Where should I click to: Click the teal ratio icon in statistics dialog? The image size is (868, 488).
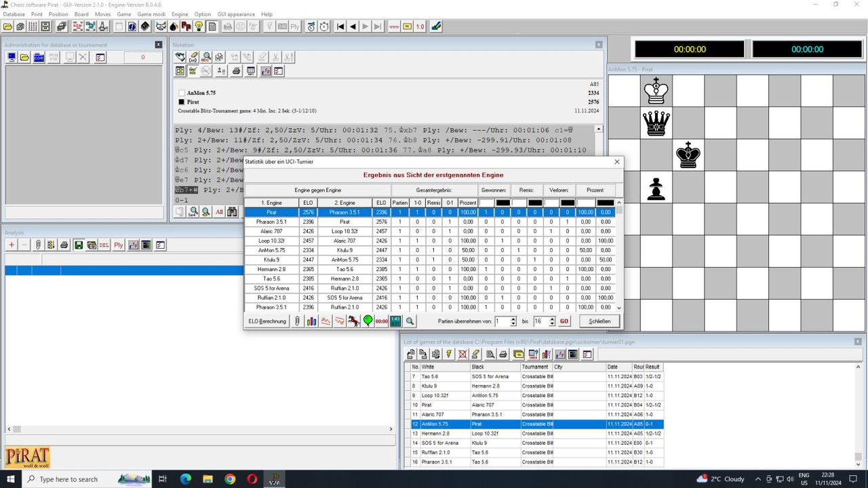pos(396,321)
